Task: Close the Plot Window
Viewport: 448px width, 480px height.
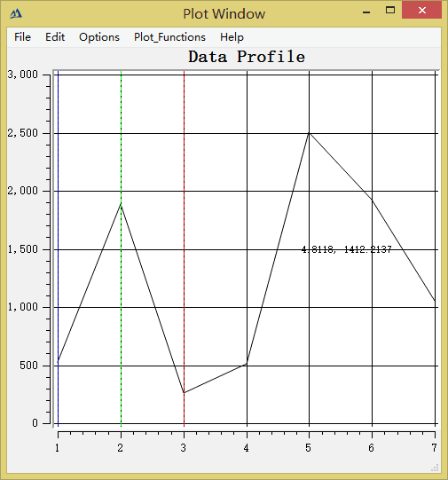Action: click(x=422, y=11)
